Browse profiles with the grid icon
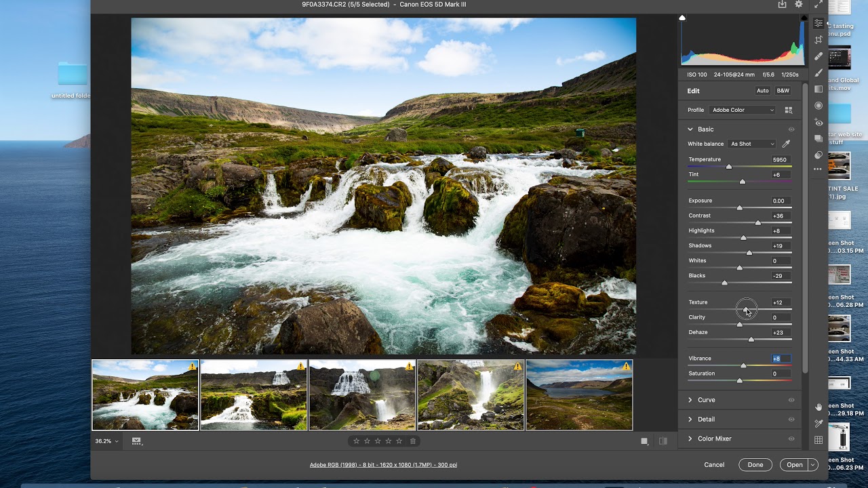Screen dimensions: 868x488 [789, 110]
